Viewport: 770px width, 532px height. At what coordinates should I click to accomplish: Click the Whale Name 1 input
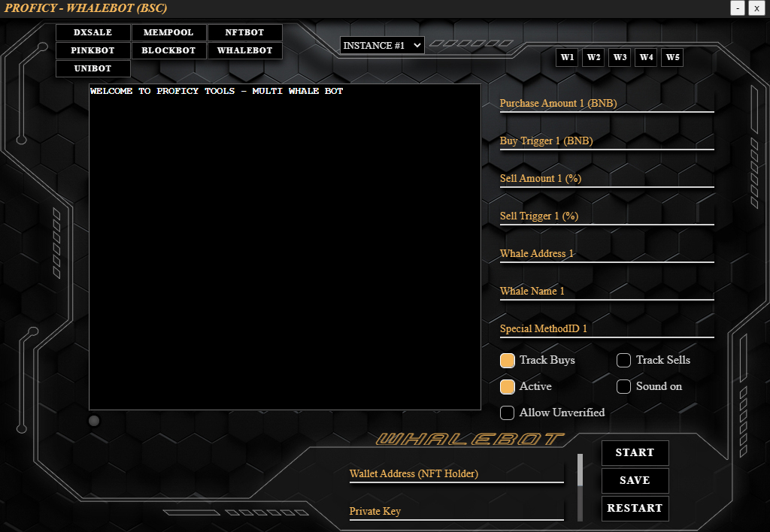point(607,292)
